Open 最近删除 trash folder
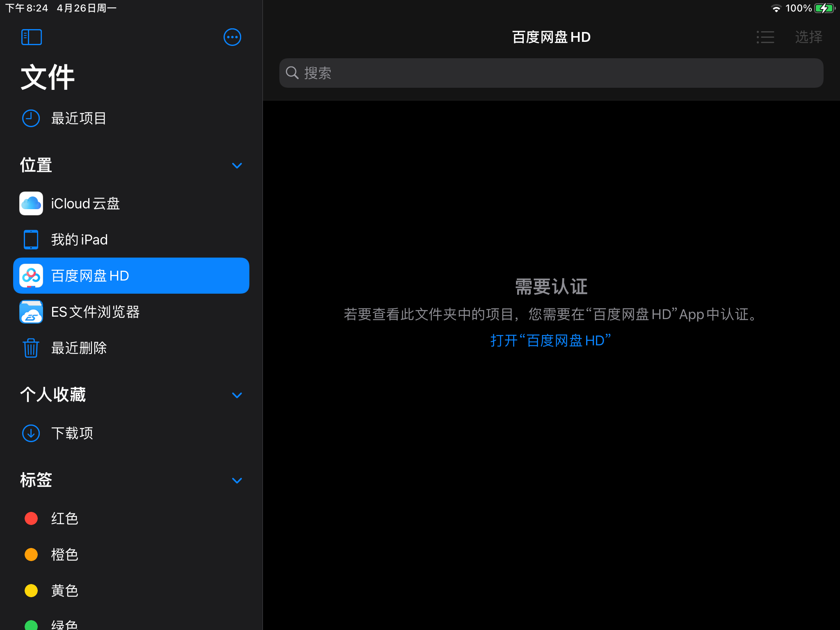 point(78,348)
